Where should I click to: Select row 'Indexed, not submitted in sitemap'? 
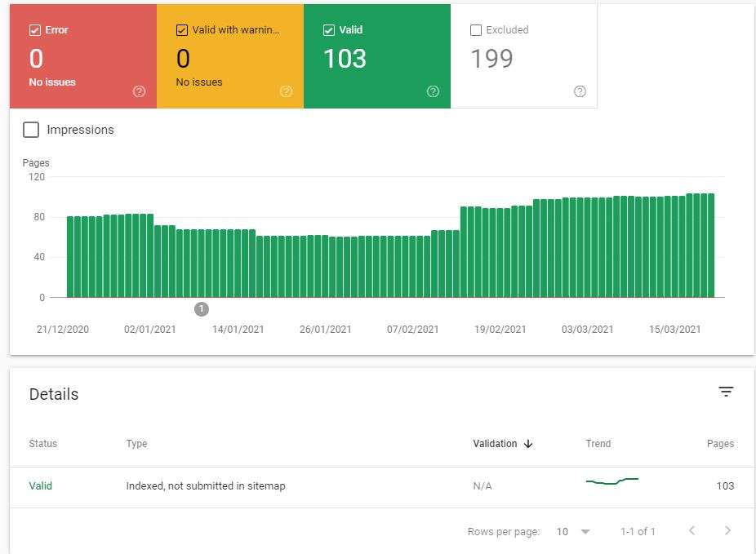tap(382, 487)
